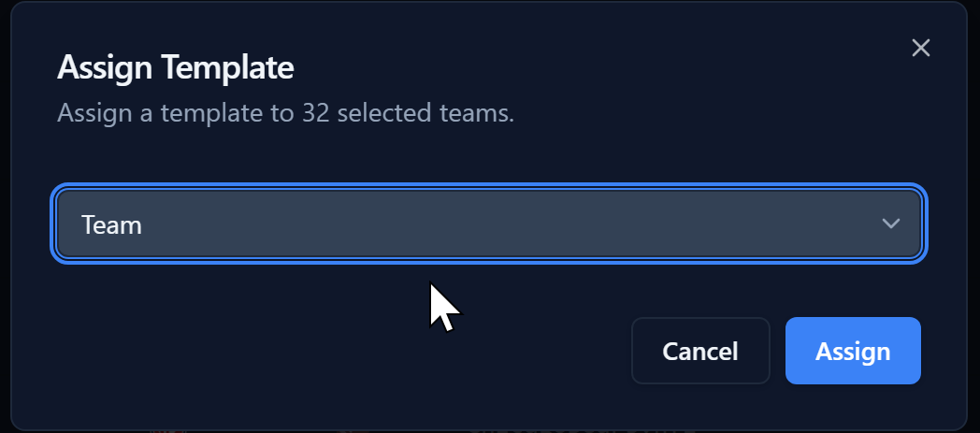Dismiss the dialog using Cancel
Screen dimensions: 980x433
(x=700, y=351)
